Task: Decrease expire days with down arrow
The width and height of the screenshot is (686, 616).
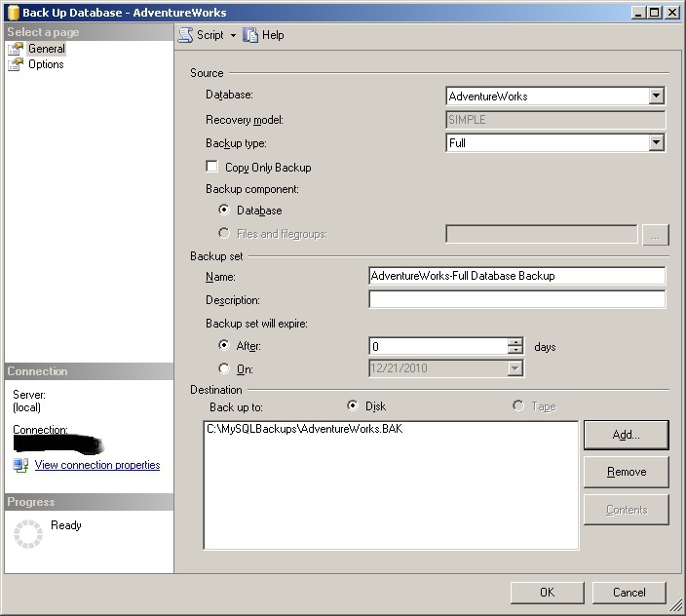Action: pos(515,350)
